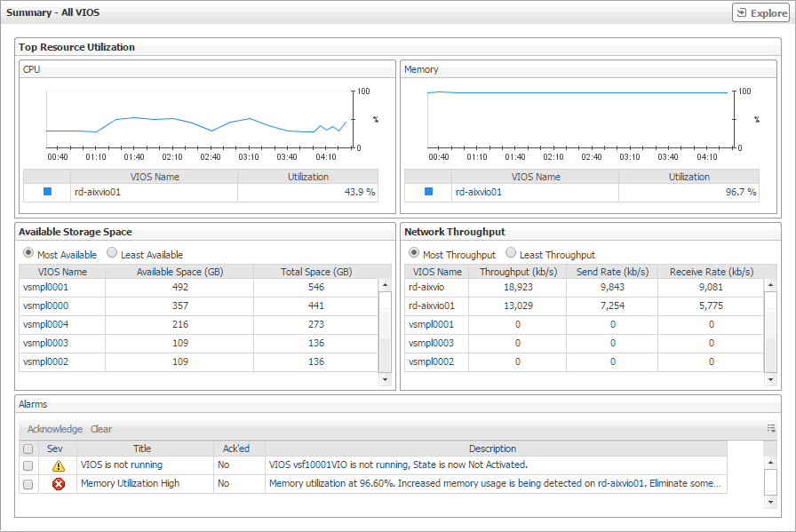
Task: Click the Explore button icon
Action: coord(743,13)
